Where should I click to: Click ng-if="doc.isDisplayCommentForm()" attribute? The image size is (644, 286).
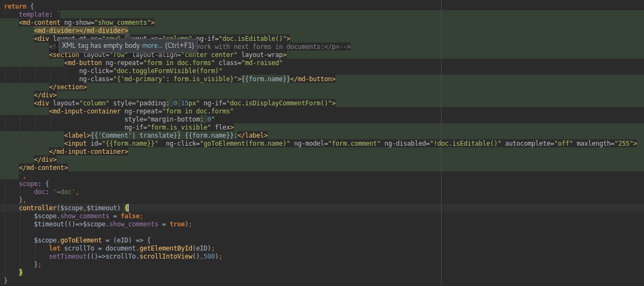click(268, 103)
